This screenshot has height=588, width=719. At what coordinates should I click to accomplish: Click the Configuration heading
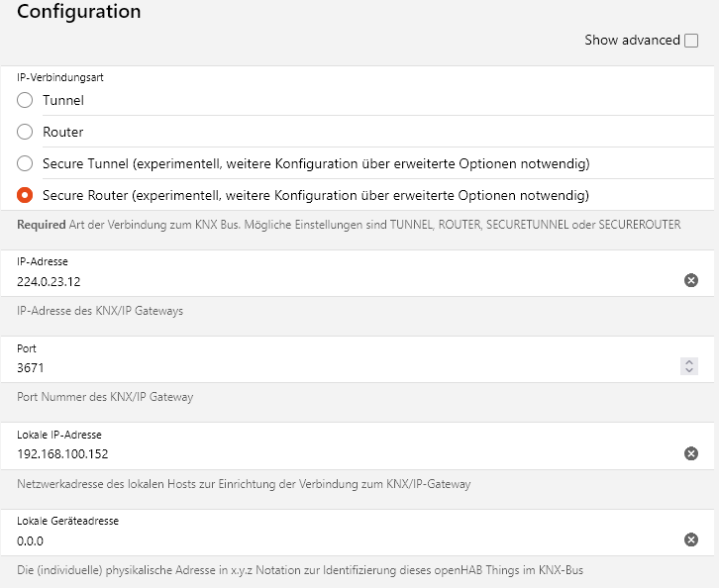(x=79, y=13)
